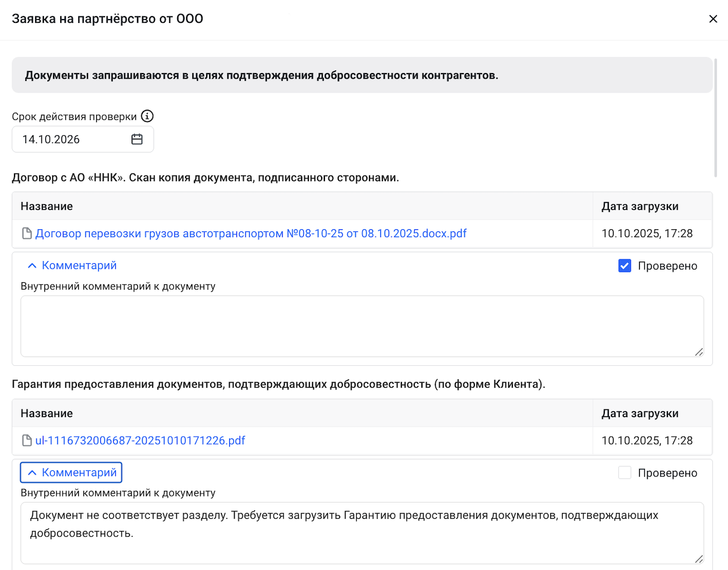728x570 pixels.
Task: Uncheck Проверено for the contract document
Action: pyautogui.click(x=624, y=266)
